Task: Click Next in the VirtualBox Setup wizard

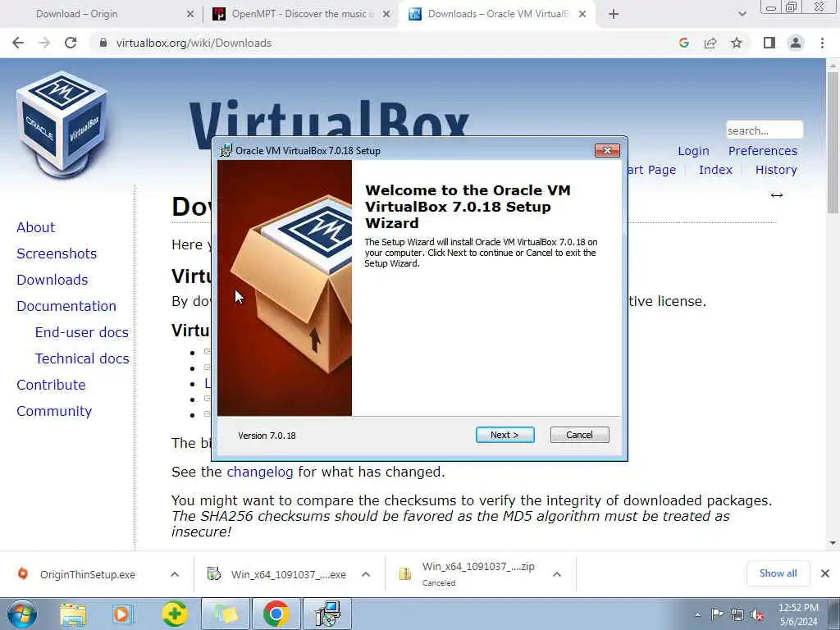Action: 504,435
